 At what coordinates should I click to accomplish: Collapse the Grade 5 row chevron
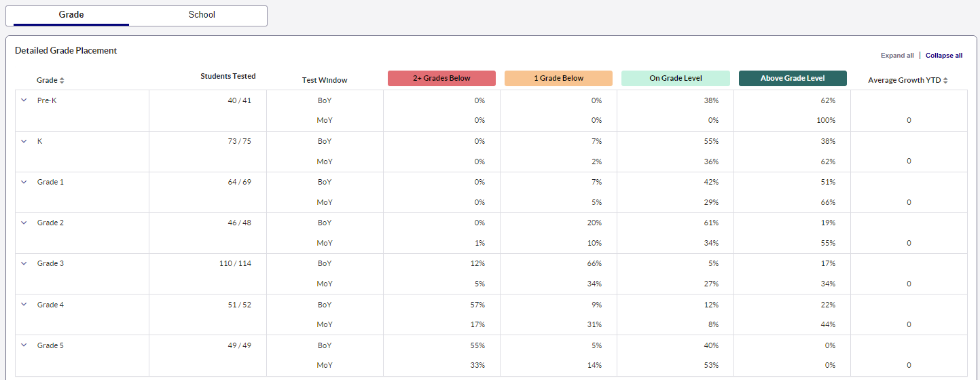click(24, 345)
